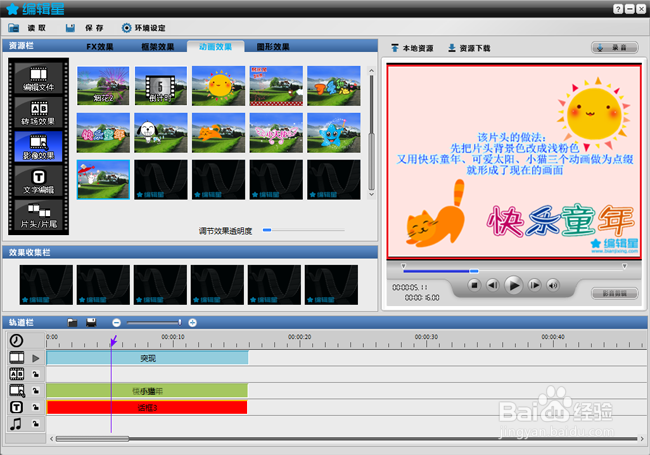Click the preview progress bar
The image size is (650, 455).
(513, 271)
